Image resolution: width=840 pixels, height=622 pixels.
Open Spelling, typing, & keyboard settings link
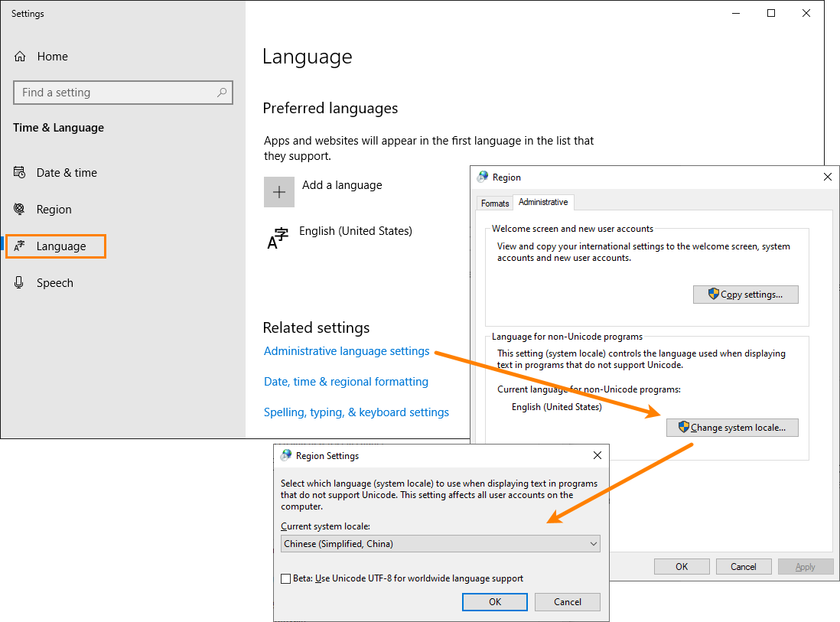[357, 412]
